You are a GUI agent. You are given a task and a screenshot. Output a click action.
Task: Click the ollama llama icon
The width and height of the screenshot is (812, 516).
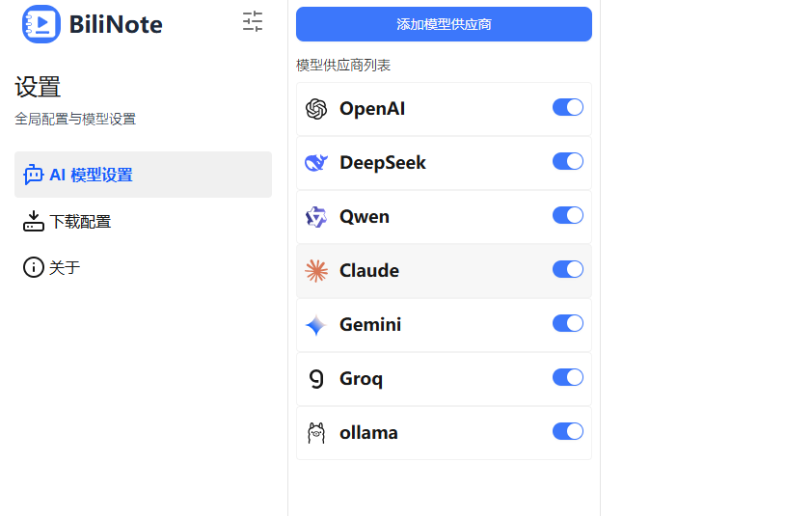tap(316, 433)
